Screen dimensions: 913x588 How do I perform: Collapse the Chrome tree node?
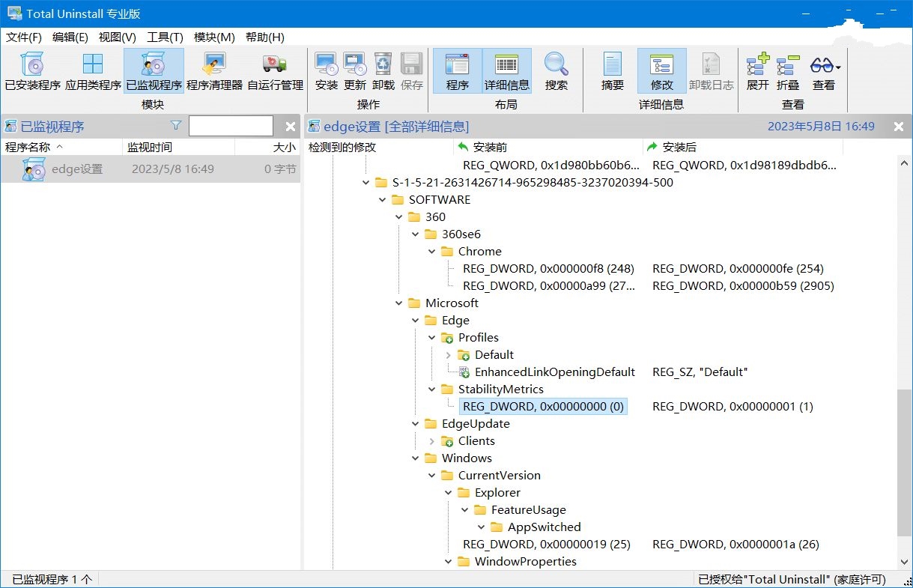tap(431, 252)
